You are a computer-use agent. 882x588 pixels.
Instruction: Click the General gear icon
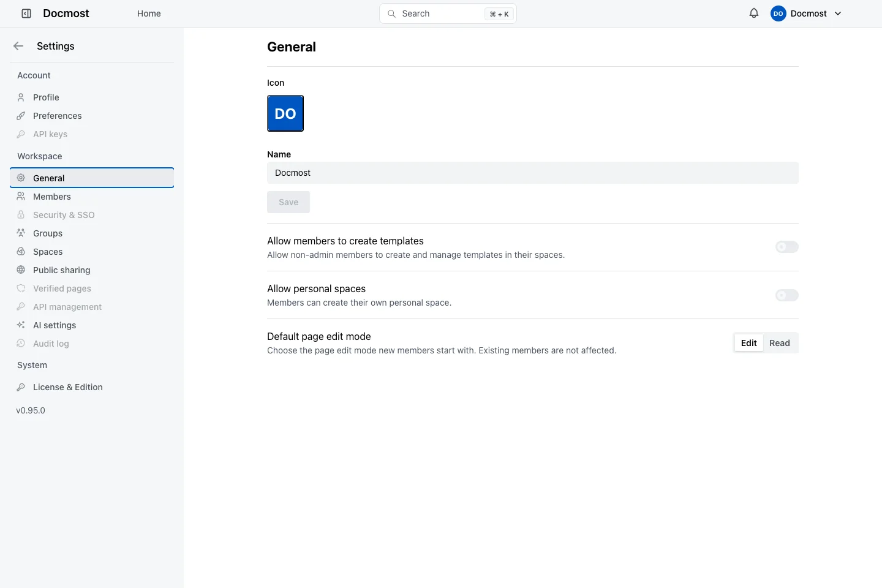point(21,178)
